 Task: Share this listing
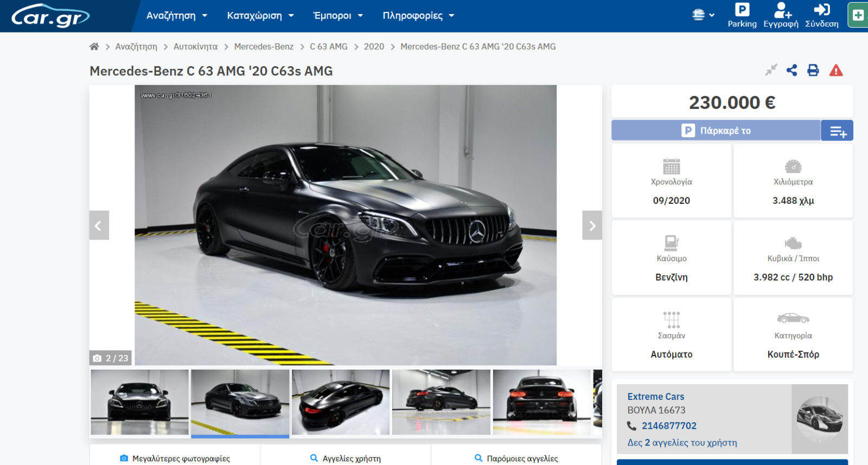(792, 70)
